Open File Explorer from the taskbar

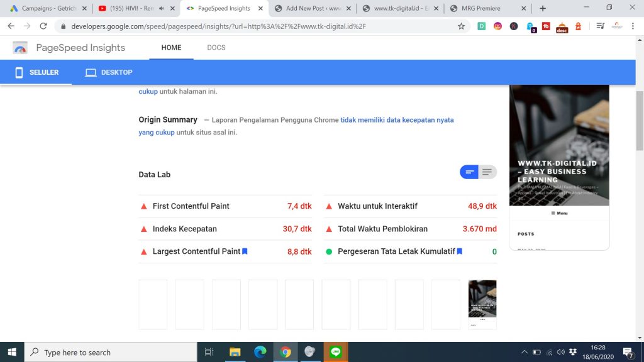[x=235, y=352]
